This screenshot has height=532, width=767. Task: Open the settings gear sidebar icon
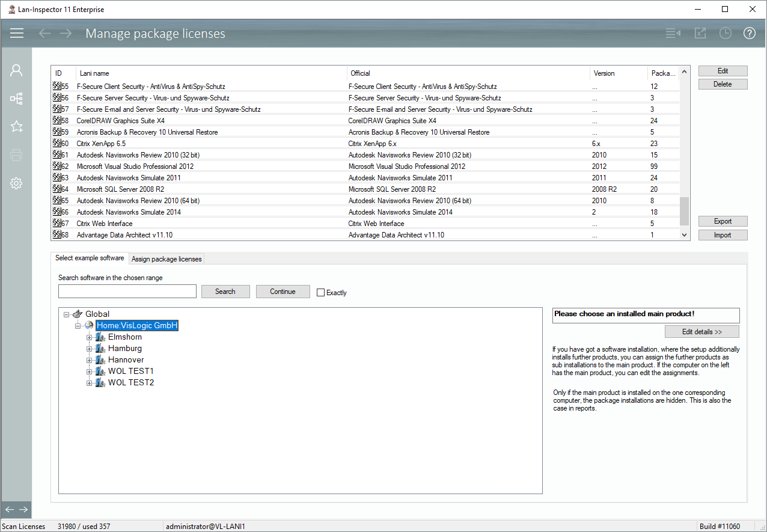click(x=16, y=183)
